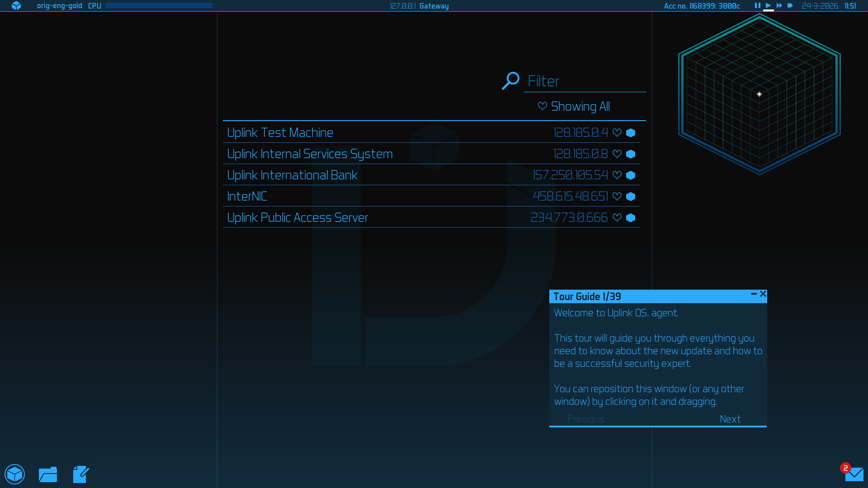This screenshot has width=868, height=488.
Task: Open the cube main menu bottom-left
Action: point(15,474)
